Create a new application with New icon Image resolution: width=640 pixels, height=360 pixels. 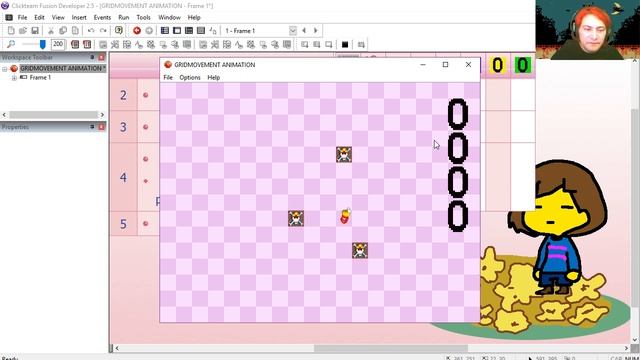[11, 31]
